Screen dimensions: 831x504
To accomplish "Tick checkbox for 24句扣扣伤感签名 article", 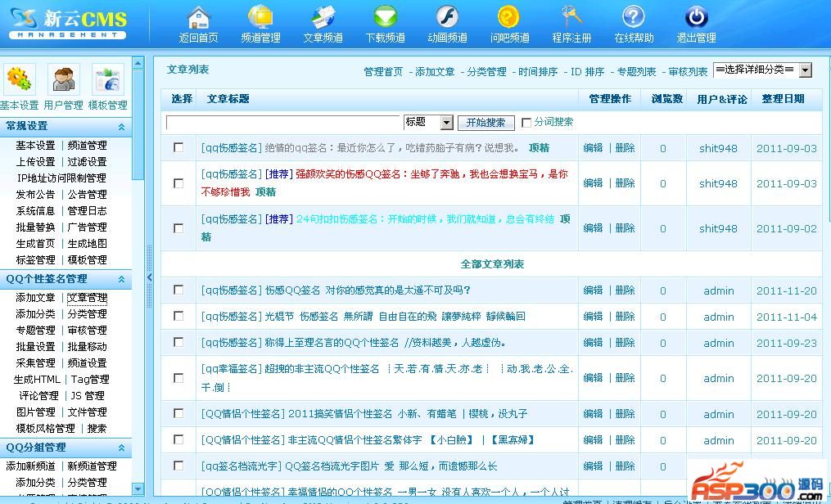I will click(x=178, y=228).
